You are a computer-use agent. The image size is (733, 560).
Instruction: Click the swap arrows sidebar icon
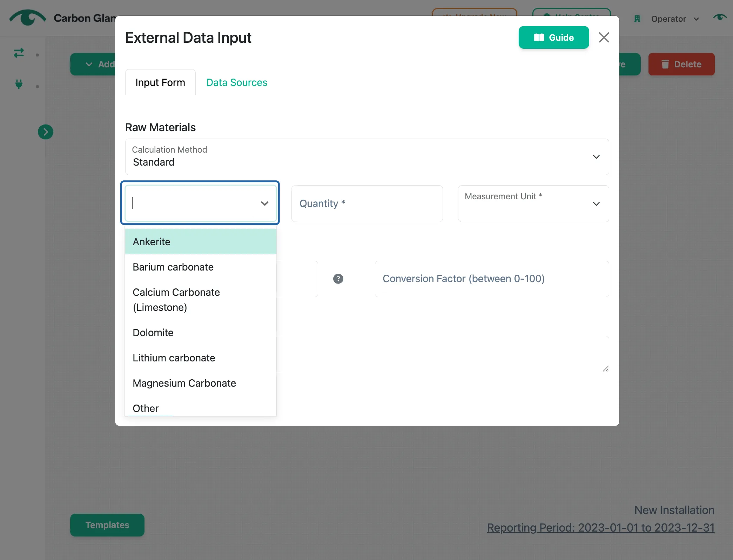(19, 53)
